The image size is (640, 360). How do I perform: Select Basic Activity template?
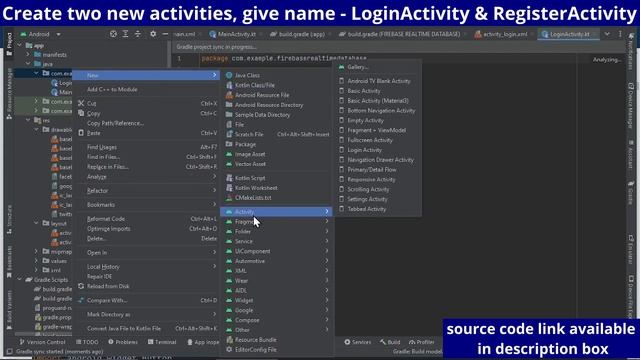[x=364, y=91]
